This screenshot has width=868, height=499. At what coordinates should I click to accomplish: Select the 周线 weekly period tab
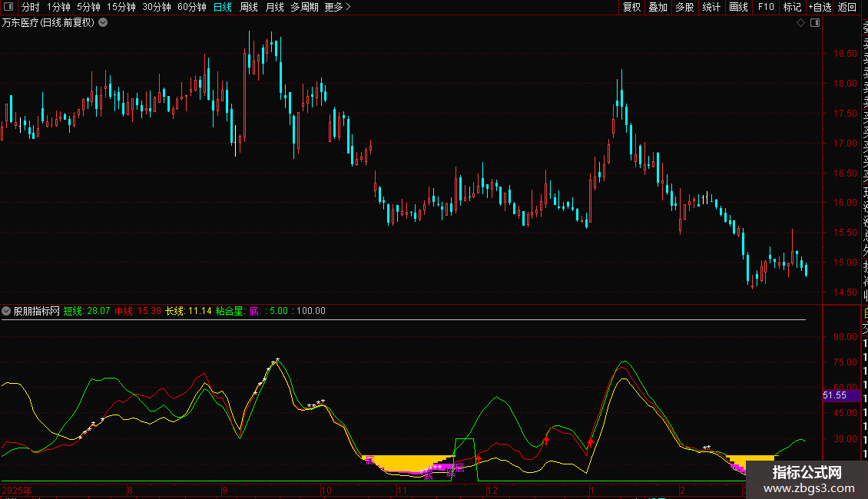pyautogui.click(x=248, y=8)
